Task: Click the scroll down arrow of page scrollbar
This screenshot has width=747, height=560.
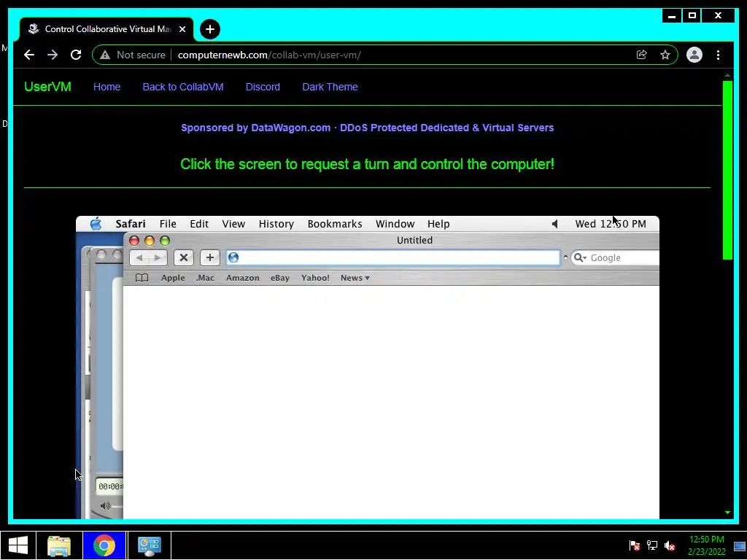Action: (x=727, y=513)
